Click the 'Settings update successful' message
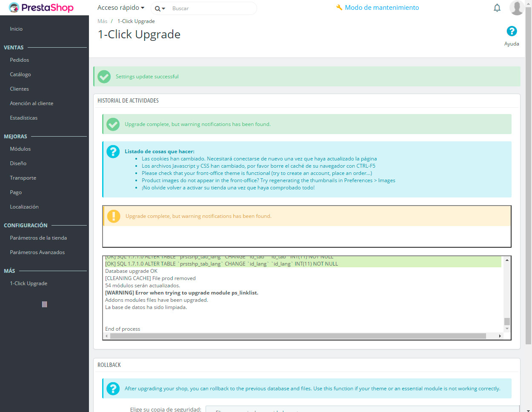 point(147,77)
